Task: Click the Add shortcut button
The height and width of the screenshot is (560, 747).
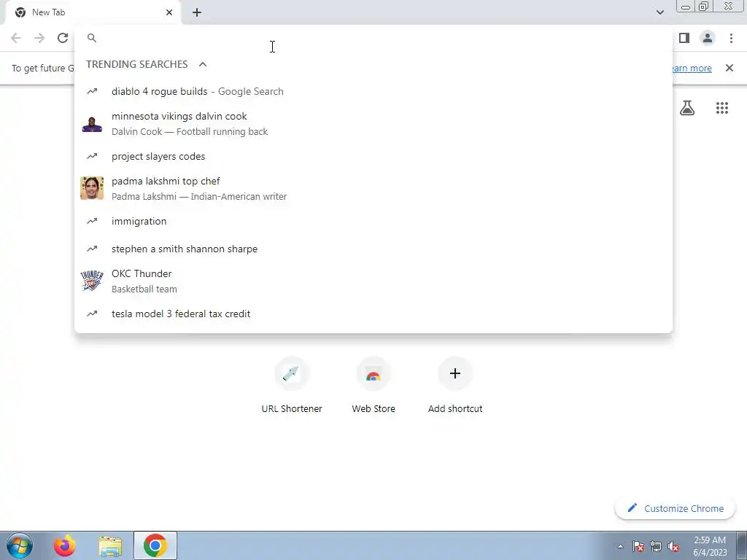Action: 455,385
